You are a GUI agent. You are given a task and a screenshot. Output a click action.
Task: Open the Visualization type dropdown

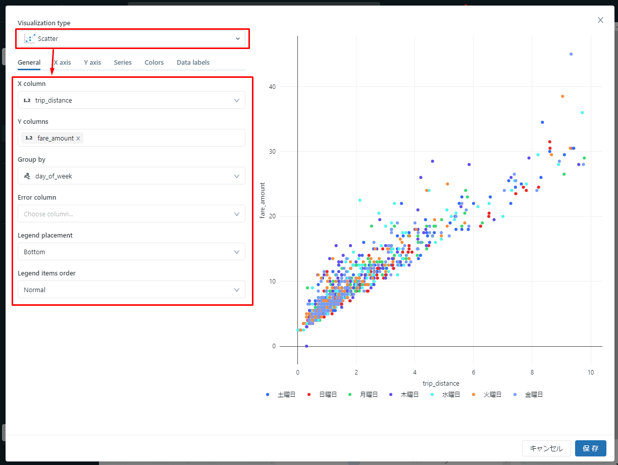point(132,39)
